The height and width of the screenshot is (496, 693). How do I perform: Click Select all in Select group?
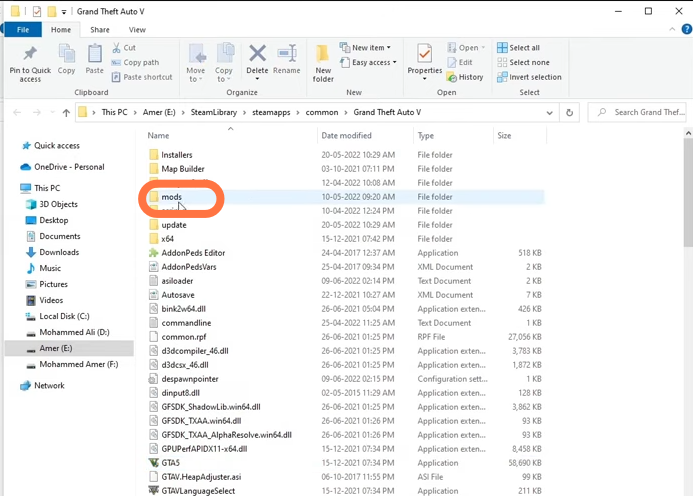coord(518,47)
